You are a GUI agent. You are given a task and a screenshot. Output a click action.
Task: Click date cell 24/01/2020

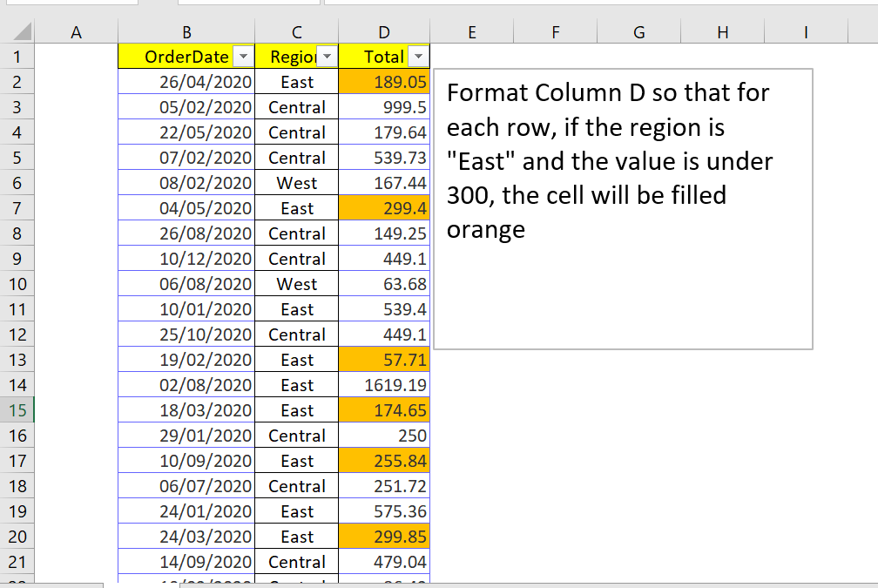(186, 511)
